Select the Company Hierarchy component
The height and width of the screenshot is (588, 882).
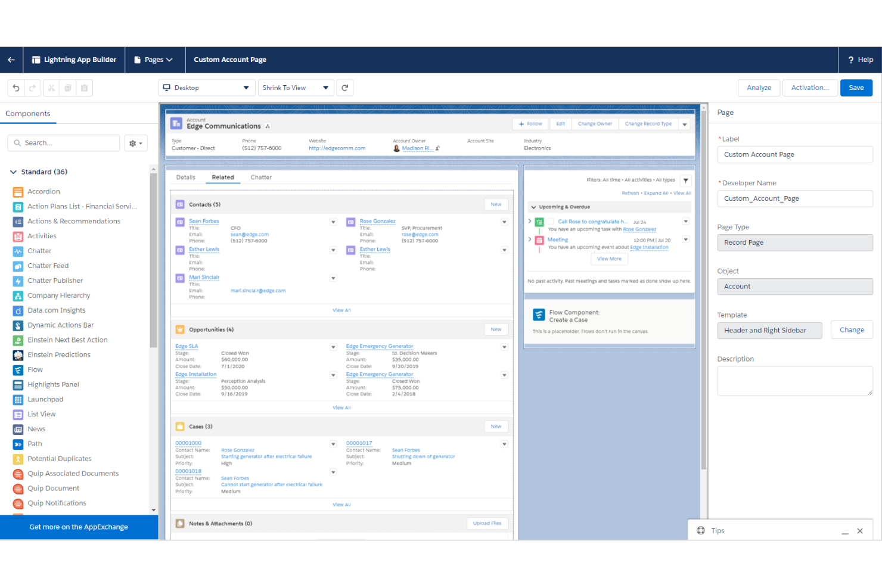pyautogui.click(x=58, y=295)
